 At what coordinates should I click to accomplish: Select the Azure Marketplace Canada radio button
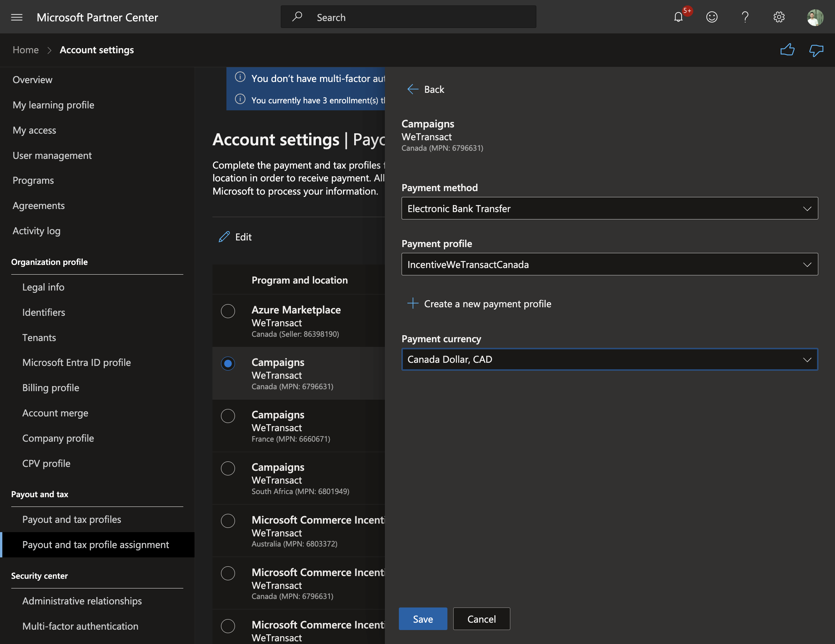(x=228, y=311)
